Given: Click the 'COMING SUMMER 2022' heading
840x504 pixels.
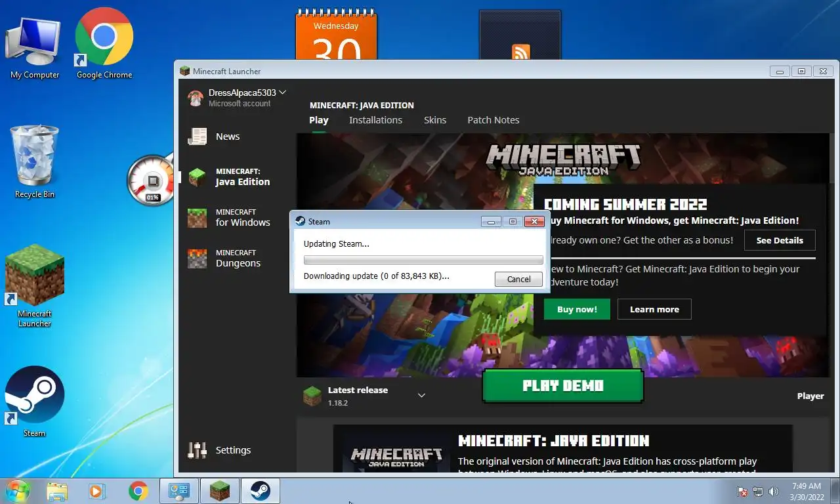Looking at the screenshot, I should (625, 204).
